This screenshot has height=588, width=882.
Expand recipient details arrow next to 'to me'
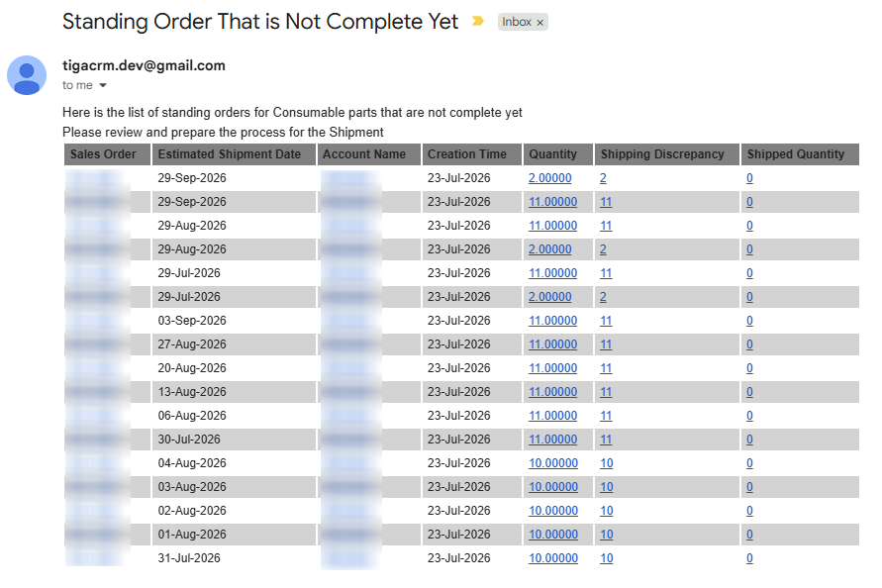pyautogui.click(x=103, y=85)
